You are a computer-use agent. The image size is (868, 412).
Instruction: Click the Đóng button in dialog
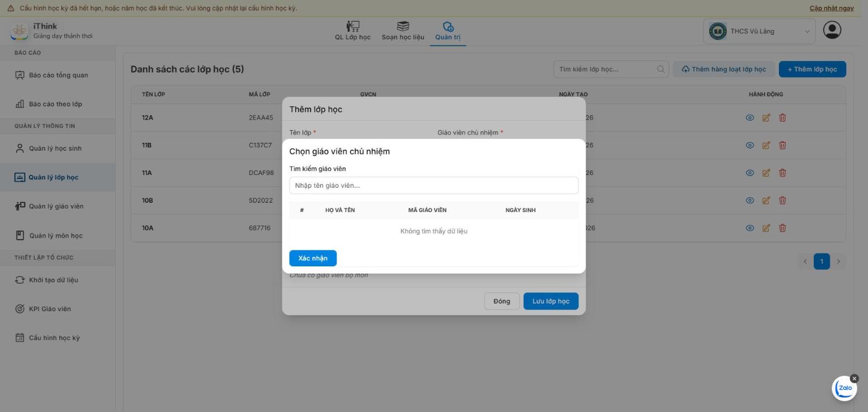click(502, 301)
